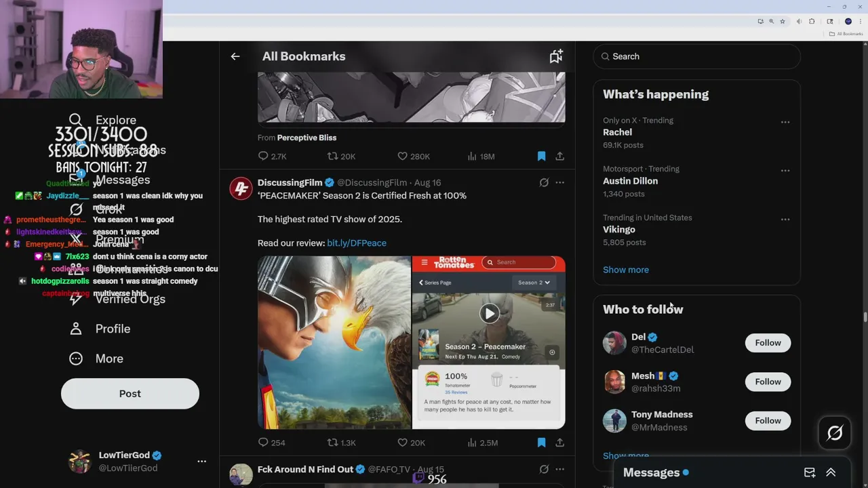Open Verified Orgs in the sidebar
Viewport: 868px width, 488px height.
pos(117,299)
